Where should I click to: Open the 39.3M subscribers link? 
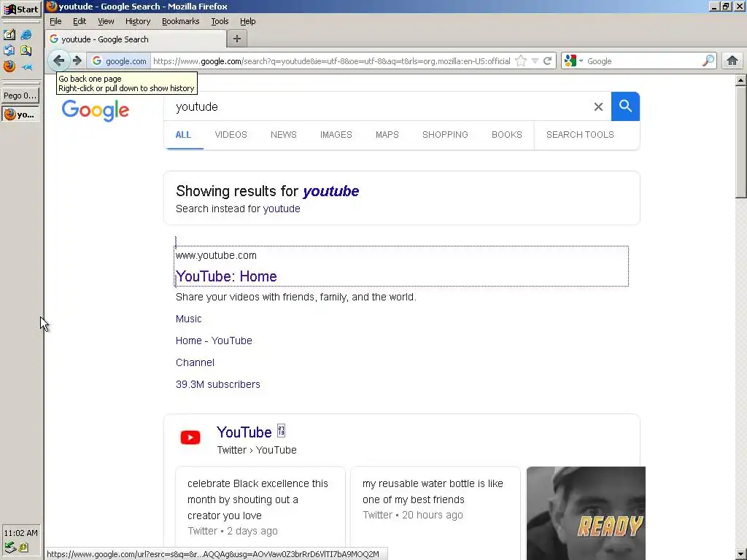(217, 384)
